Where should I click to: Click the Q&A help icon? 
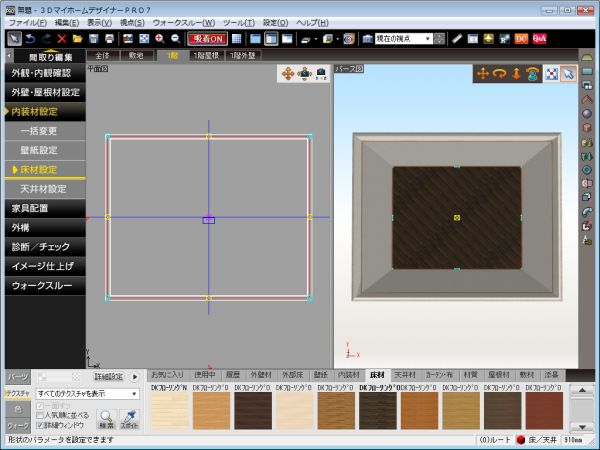click(x=539, y=38)
